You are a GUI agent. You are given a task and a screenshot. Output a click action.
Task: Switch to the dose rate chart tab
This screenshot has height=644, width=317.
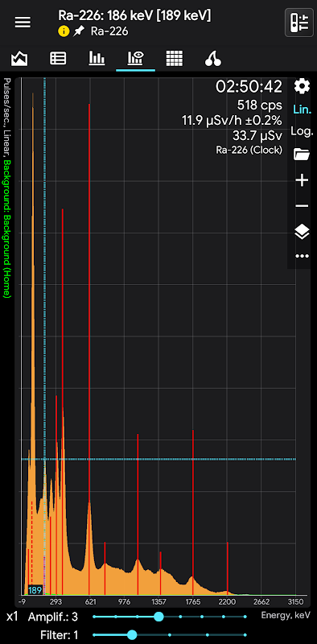(x=19, y=59)
